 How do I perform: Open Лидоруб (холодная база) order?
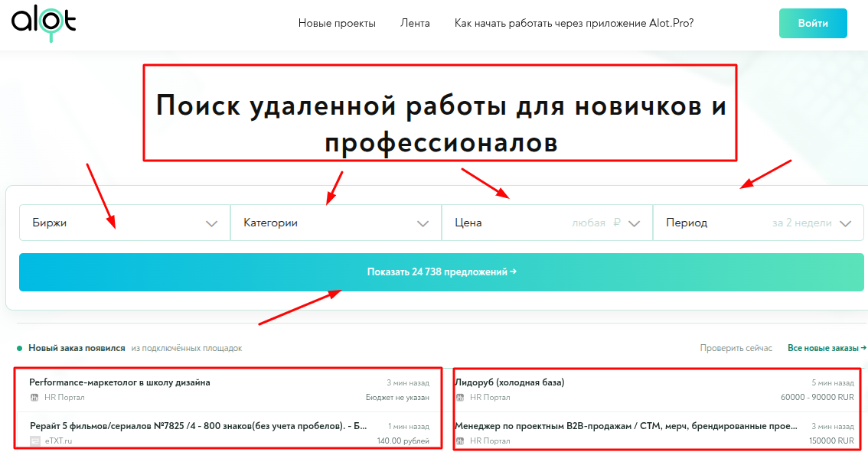coord(509,382)
